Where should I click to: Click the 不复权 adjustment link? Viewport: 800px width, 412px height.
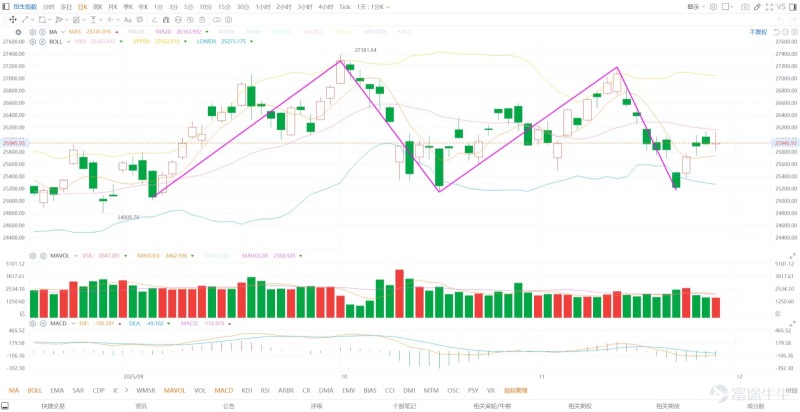pos(758,32)
